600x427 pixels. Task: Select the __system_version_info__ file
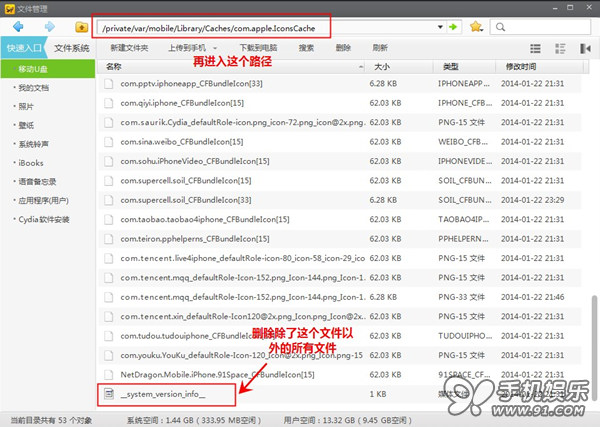pyautogui.click(x=340, y=394)
